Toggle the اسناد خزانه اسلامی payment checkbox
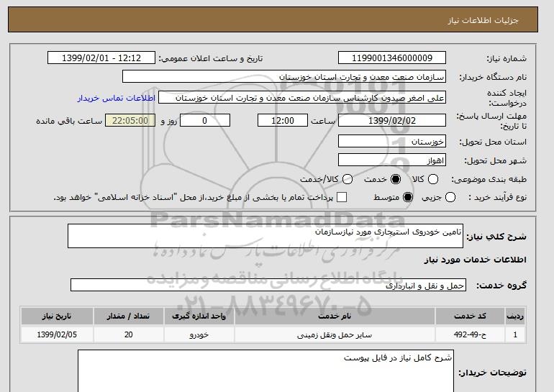The image size is (554, 392). pos(342,197)
